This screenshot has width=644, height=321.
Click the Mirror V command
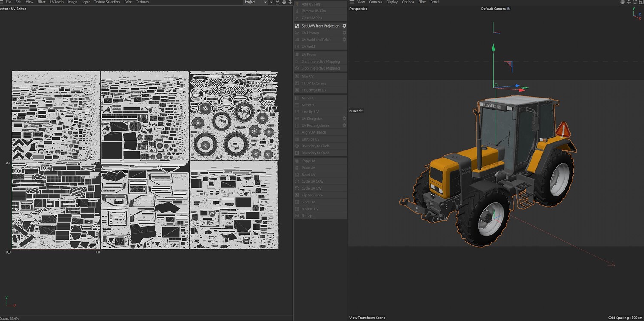(x=320, y=105)
